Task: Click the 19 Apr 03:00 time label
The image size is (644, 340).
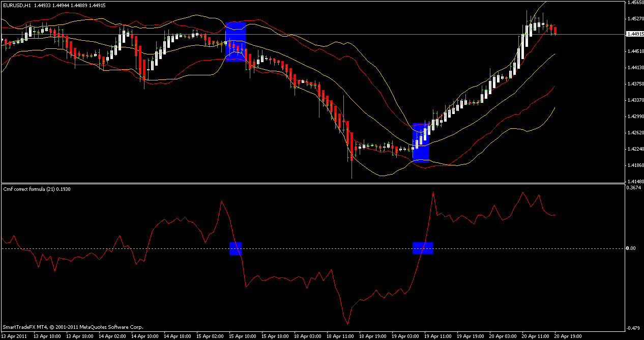Action: point(405,336)
